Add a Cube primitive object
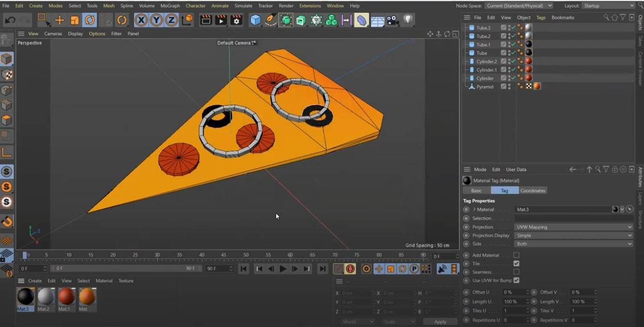This screenshot has width=644, height=327. [255, 20]
